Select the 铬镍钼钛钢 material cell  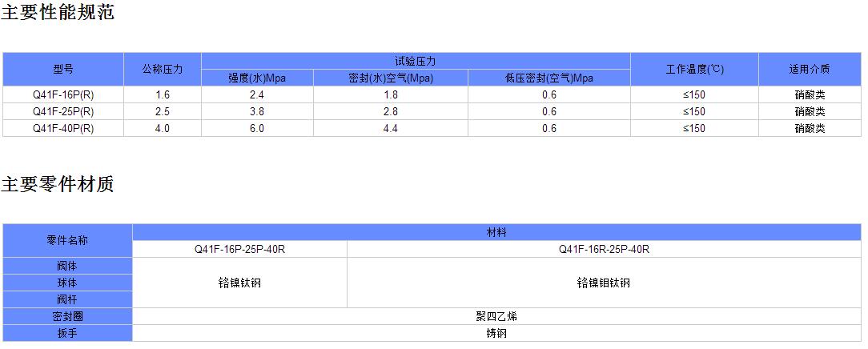coord(604,283)
